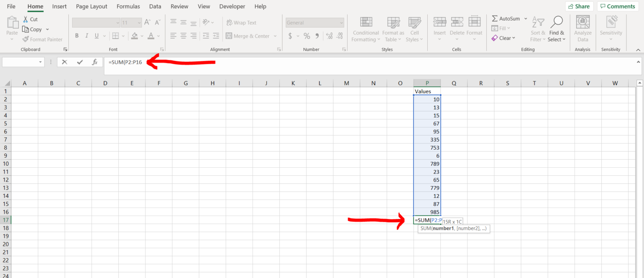Expand the Name Box dropdown arrow
The width and height of the screenshot is (644, 278).
pyautogui.click(x=41, y=62)
